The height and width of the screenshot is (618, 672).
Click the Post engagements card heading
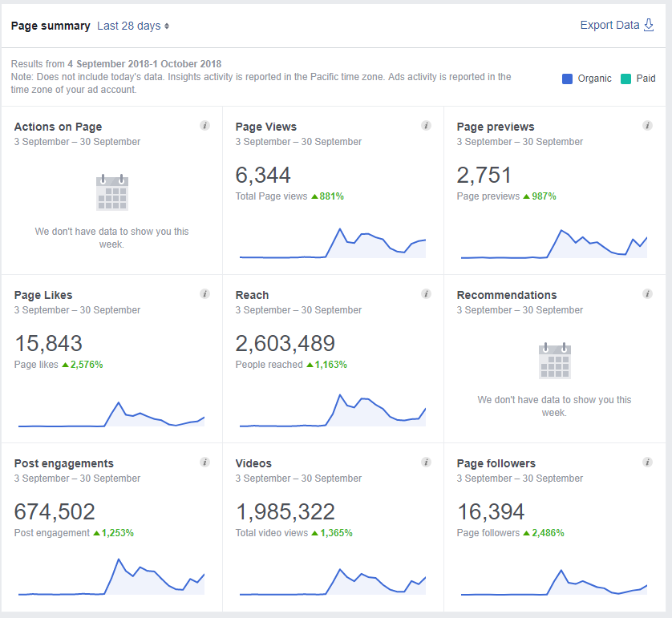(x=64, y=463)
